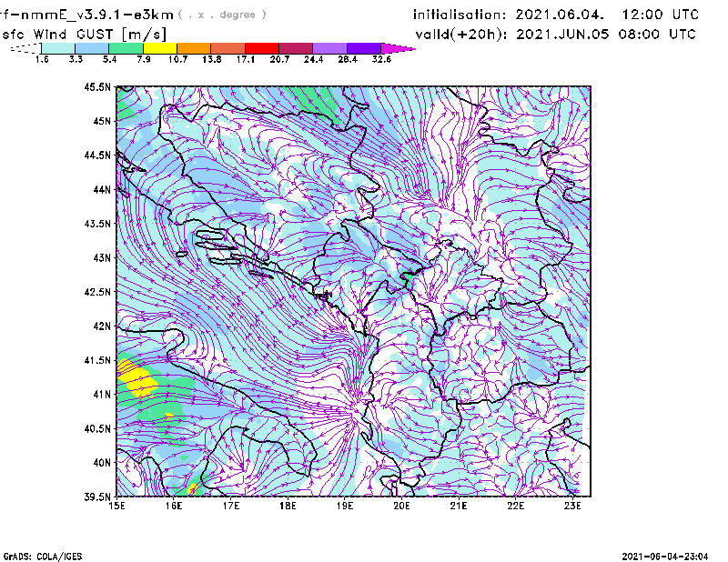Click the 45.5N latitude label
Viewport: 728px width, 562px height.
click(97, 86)
